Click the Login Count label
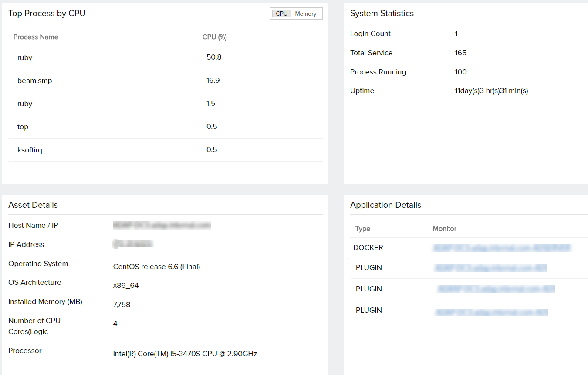 (x=370, y=34)
